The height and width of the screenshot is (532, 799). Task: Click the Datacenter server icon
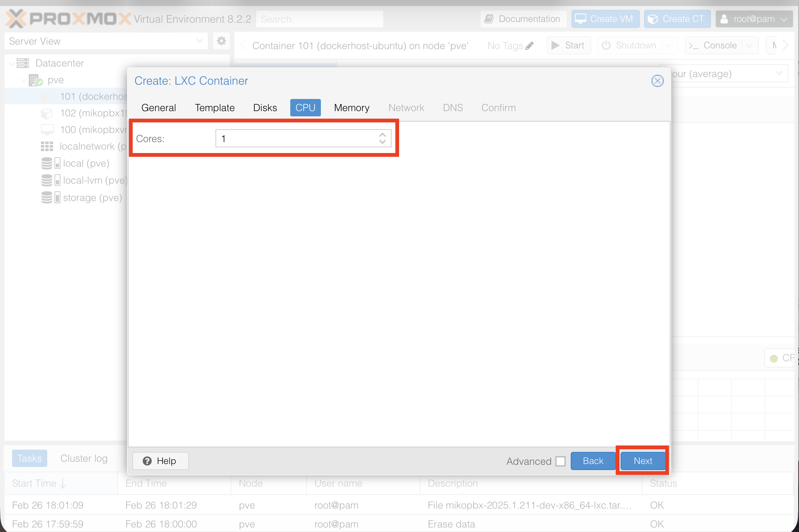23,63
